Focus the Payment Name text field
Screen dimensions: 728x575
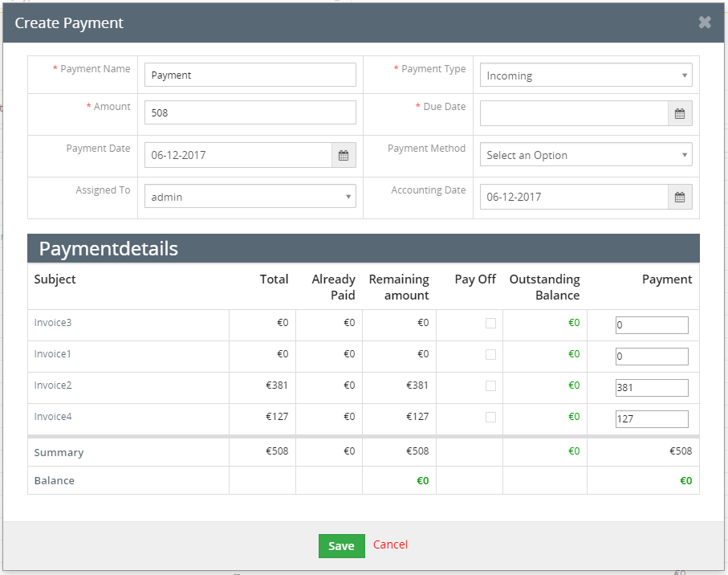(250, 75)
